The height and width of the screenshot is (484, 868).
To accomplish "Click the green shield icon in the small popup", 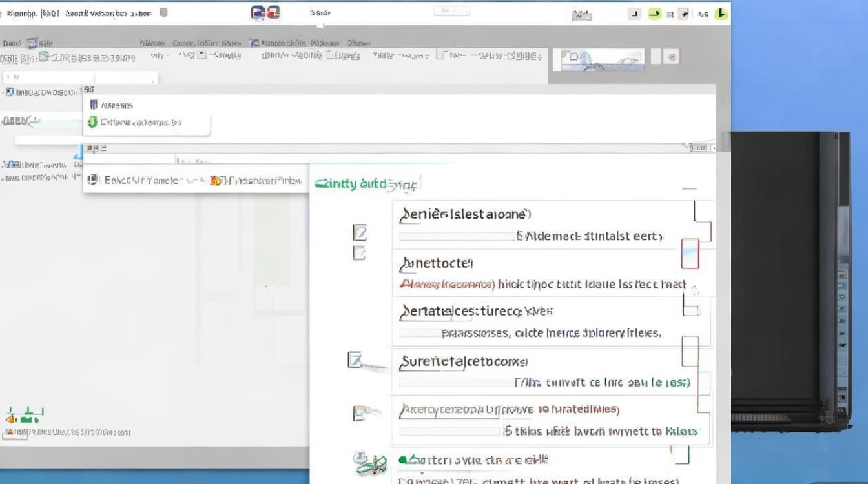I will tap(92, 122).
